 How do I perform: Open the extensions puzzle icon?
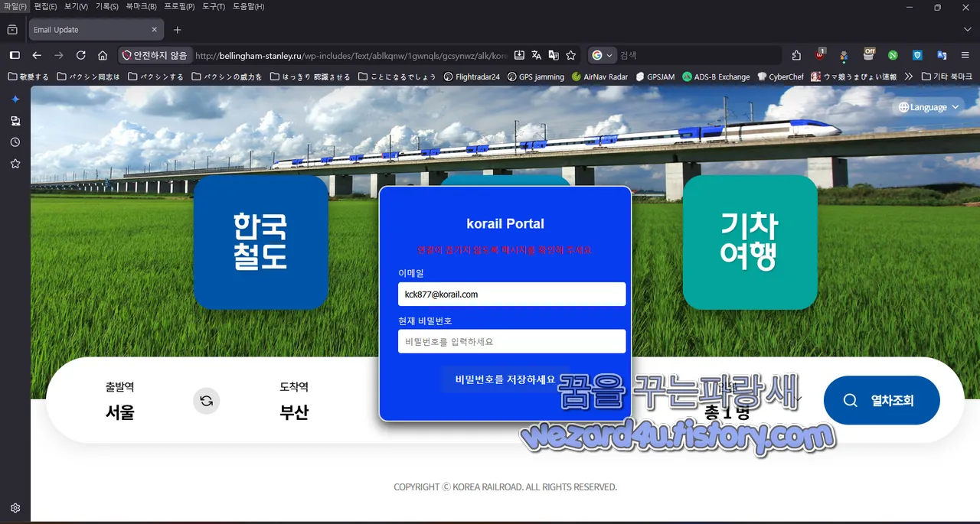pyautogui.click(x=796, y=55)
